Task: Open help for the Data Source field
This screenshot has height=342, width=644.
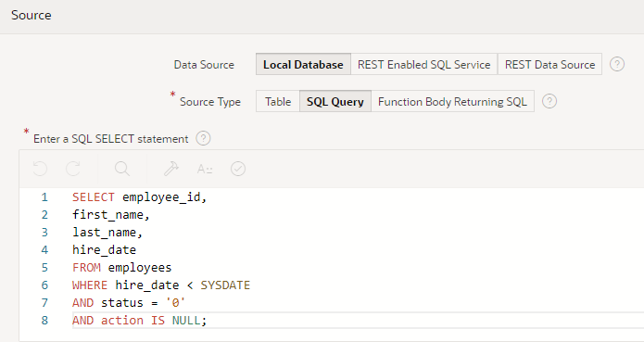Action: tap(617, 64)
